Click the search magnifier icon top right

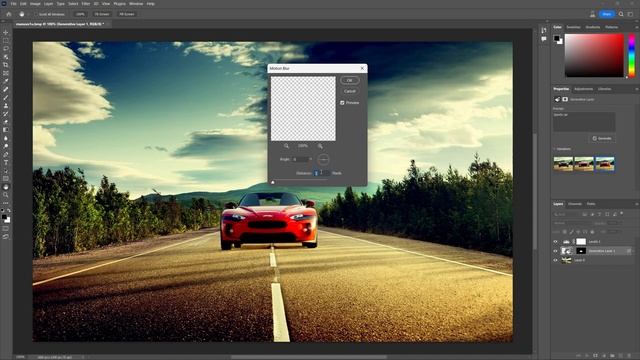(x=621, y=14)
